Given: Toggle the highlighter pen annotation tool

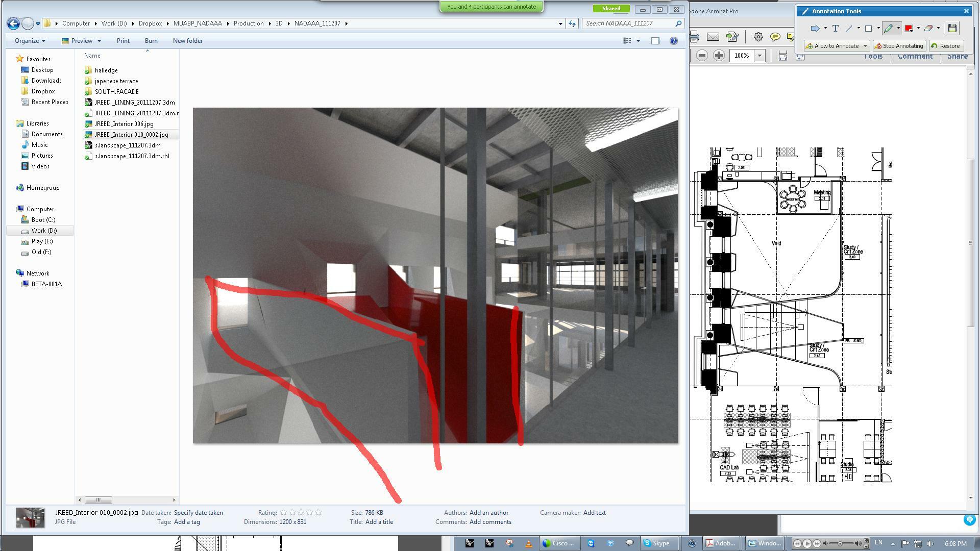Looking at the screenshot, I should coord(889,29).
